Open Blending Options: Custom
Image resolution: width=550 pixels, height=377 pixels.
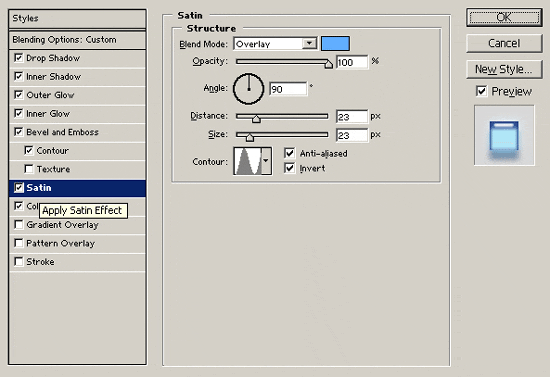pyautogui.click(x=77, y=40)
